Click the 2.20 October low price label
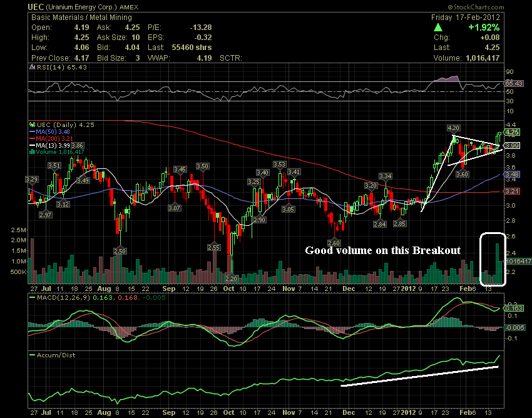532x418 pixels. 232,278
